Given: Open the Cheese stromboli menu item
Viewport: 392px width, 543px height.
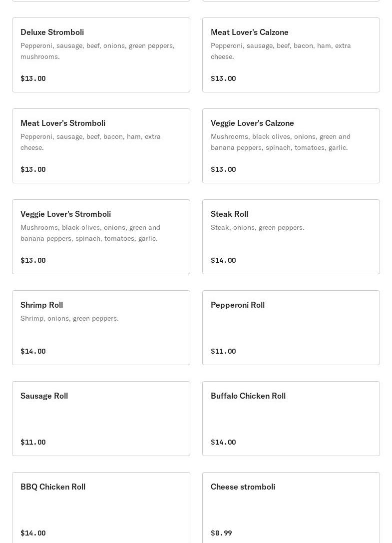Looking at the screenshot, I should click(243, 487).
